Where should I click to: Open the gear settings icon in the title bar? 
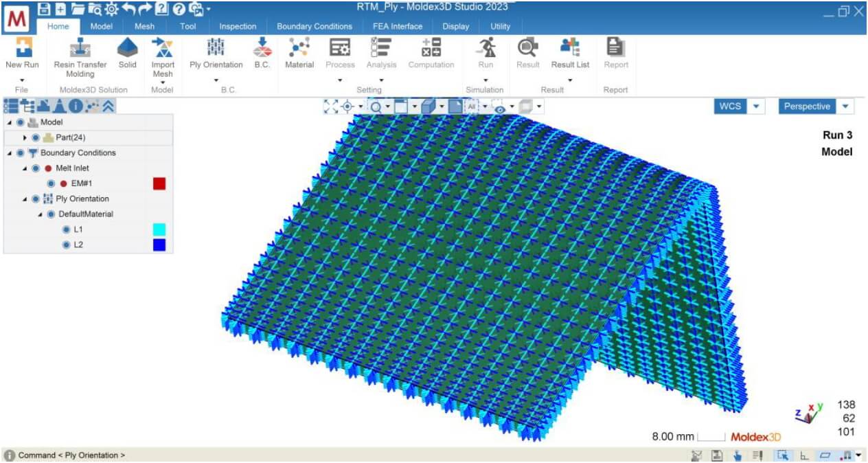click(x=111, y=9)
